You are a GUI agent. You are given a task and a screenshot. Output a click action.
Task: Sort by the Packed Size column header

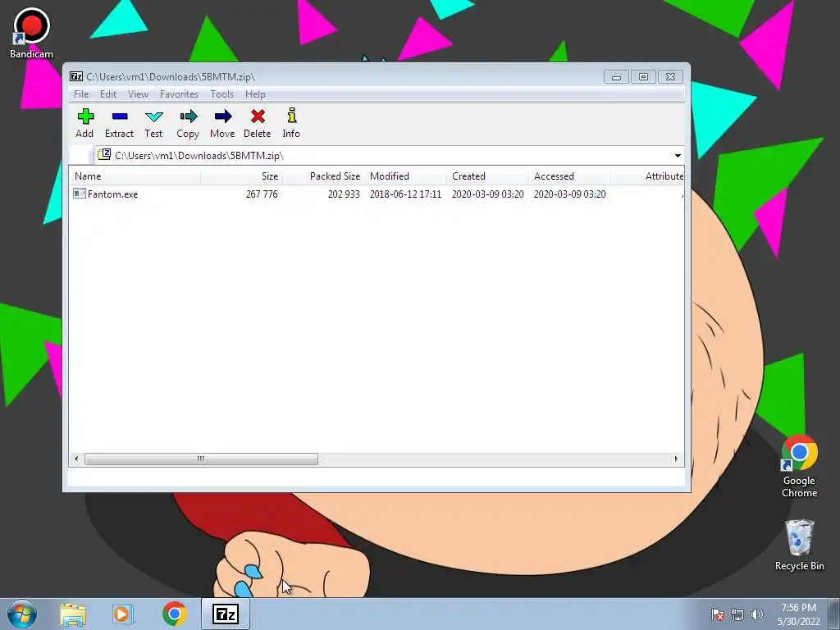coord(323,176)
